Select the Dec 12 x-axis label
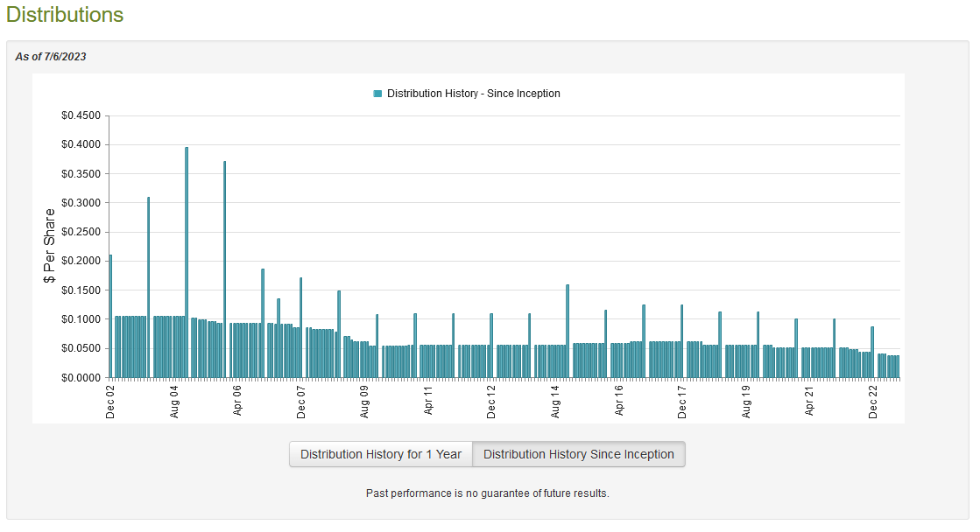 point(491,401)
